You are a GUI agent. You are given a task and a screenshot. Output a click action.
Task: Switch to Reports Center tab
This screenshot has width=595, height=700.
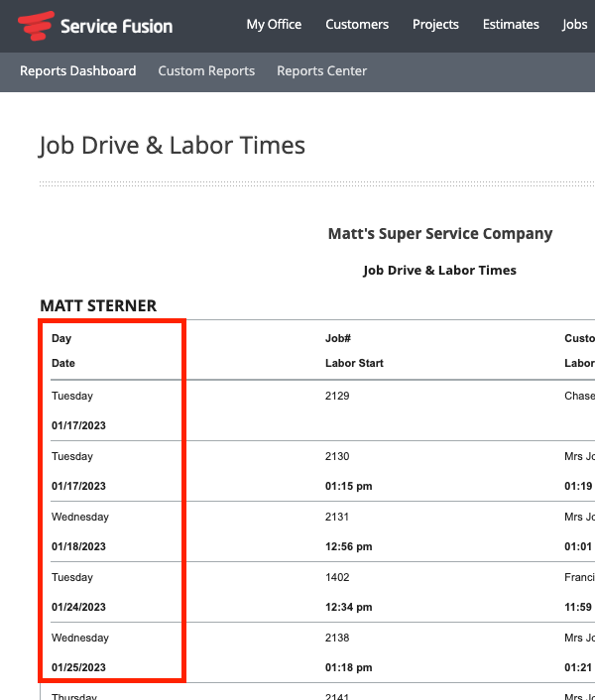(321, 71)
